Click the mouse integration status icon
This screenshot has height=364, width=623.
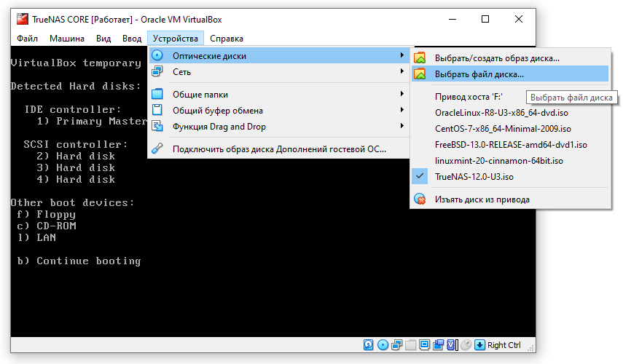[x=466, y=345]
